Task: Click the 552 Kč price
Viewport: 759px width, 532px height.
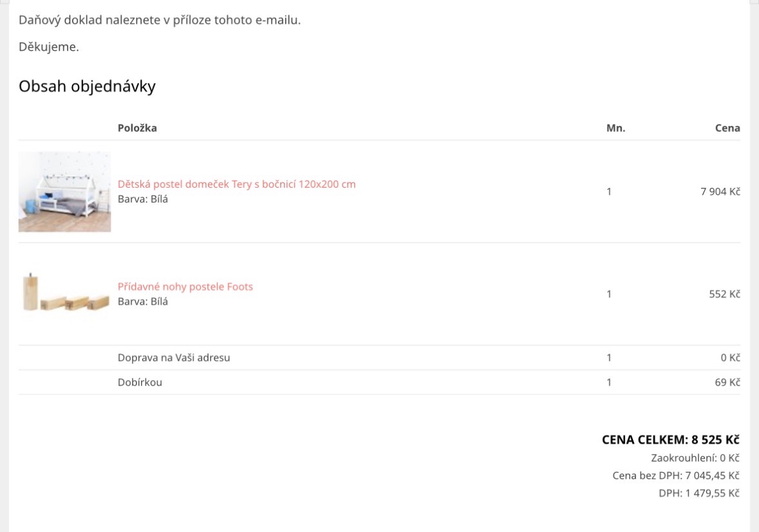Action: tap(725, 294)
